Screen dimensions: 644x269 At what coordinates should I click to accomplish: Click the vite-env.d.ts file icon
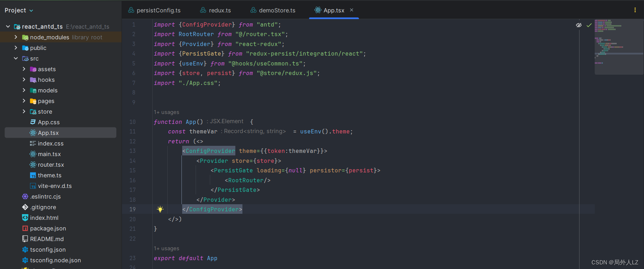(33, 186)
